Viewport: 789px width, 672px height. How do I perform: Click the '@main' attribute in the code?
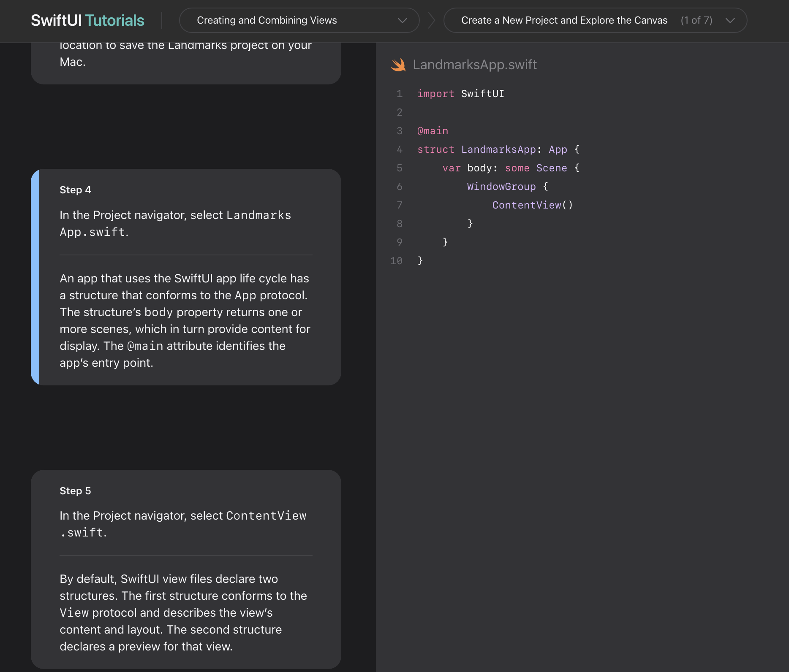[x=433, y=131]
